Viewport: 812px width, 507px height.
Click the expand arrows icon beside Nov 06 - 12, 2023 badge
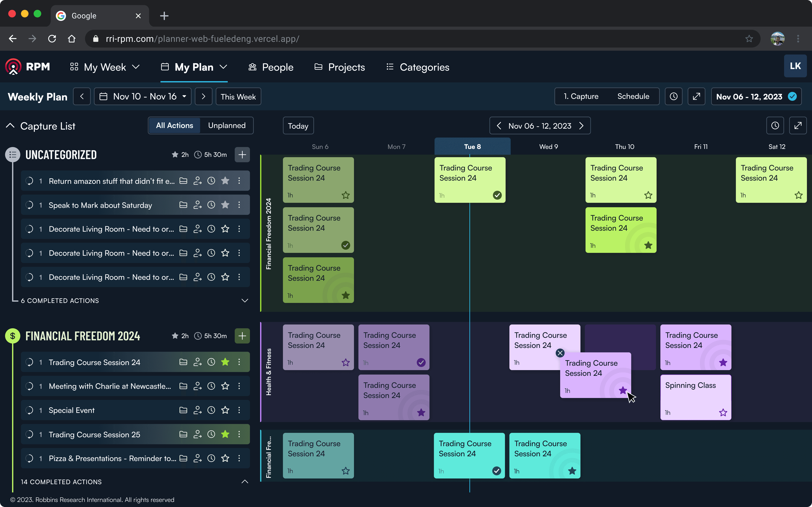pyautogui.click(x=696, y=97)
